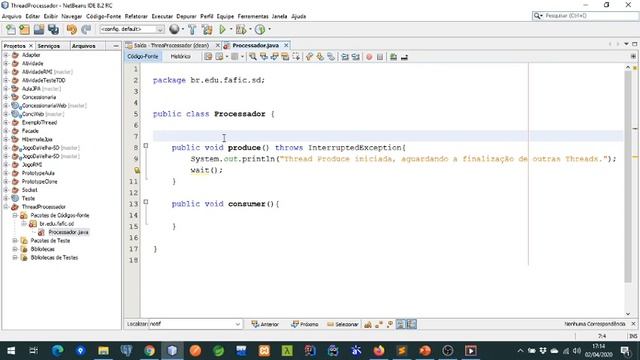This screenshot has width=640, height=360.
Task: Switch to the Histórico view
Action: (x=180, y=57)
